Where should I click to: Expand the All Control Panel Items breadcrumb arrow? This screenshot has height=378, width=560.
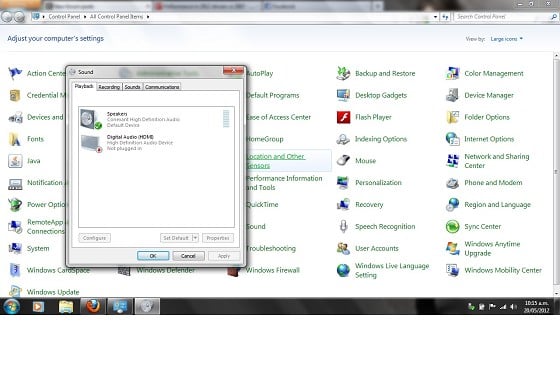click(x=148, y=17)
